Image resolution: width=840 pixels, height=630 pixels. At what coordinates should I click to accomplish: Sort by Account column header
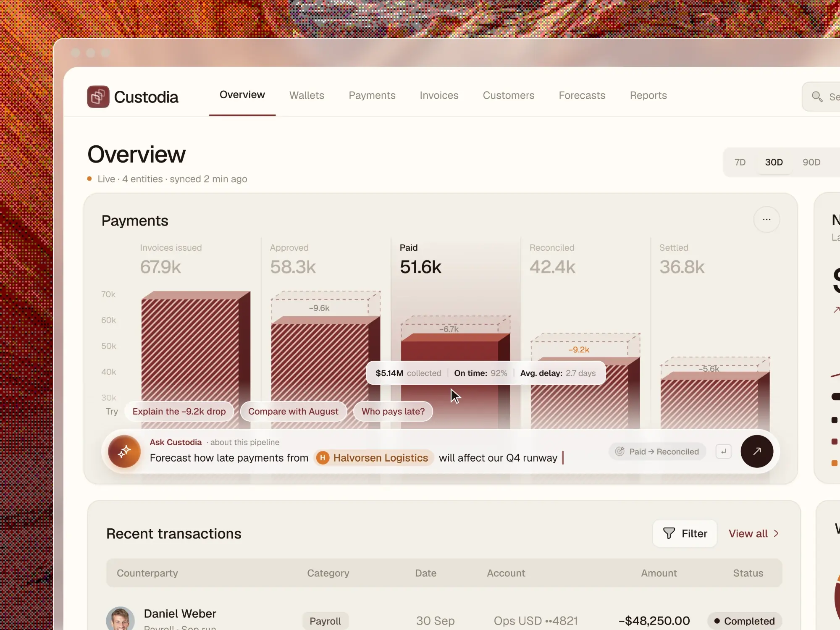click(506, 573)
